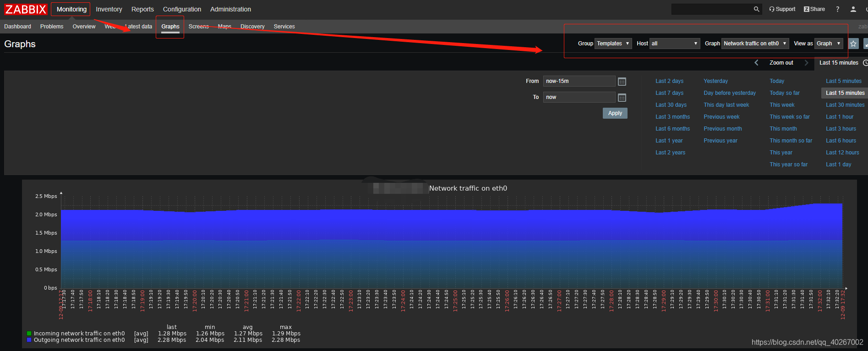This screenshot has width=868, height=351.
Task: Select Last 30 days range
Action: pos(671,105)
